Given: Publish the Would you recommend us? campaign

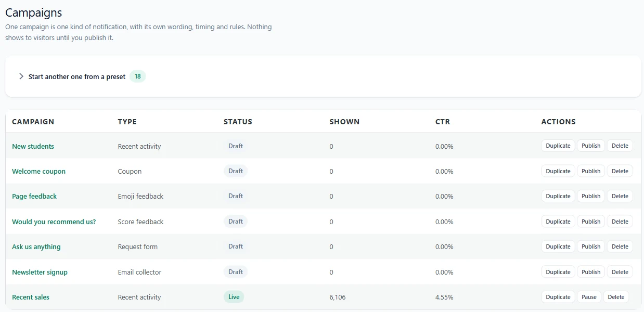Looking at the screenshot, I should [591, 222].
